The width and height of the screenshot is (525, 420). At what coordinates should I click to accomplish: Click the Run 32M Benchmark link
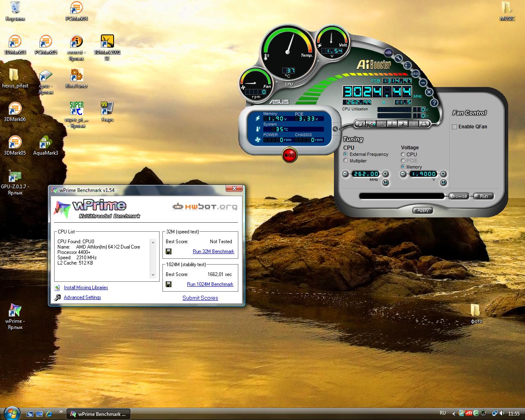pyautogui.click(x=213, y=251)
